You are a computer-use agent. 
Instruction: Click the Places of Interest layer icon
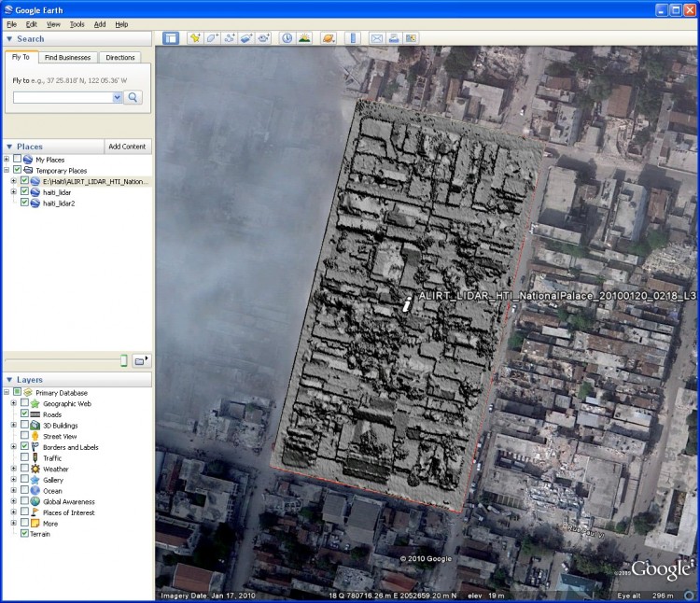(x=35, y=512)
